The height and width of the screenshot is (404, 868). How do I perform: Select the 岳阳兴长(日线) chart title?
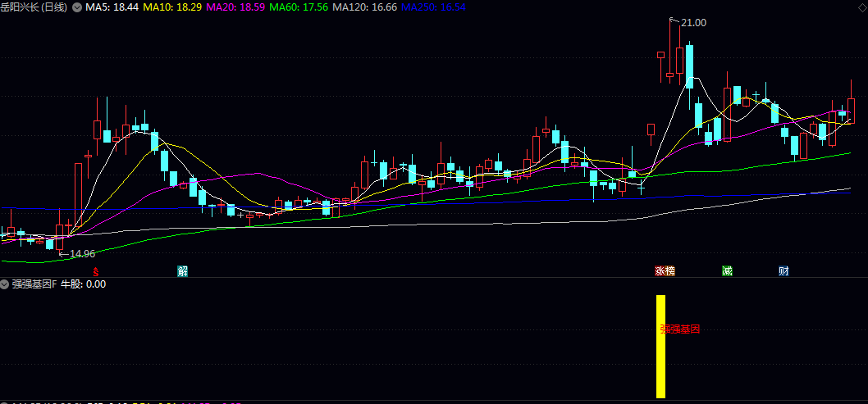tap(35, 7)
